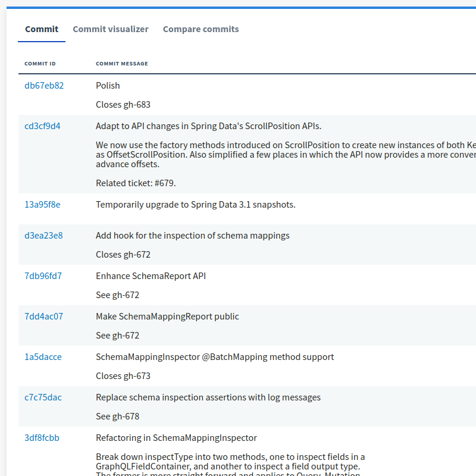Open commit c7c75dac

click(x=43, y=397)
